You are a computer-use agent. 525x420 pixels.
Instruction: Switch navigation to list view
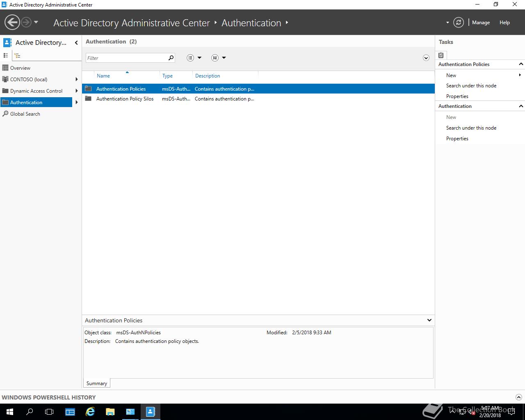point(6,55)
